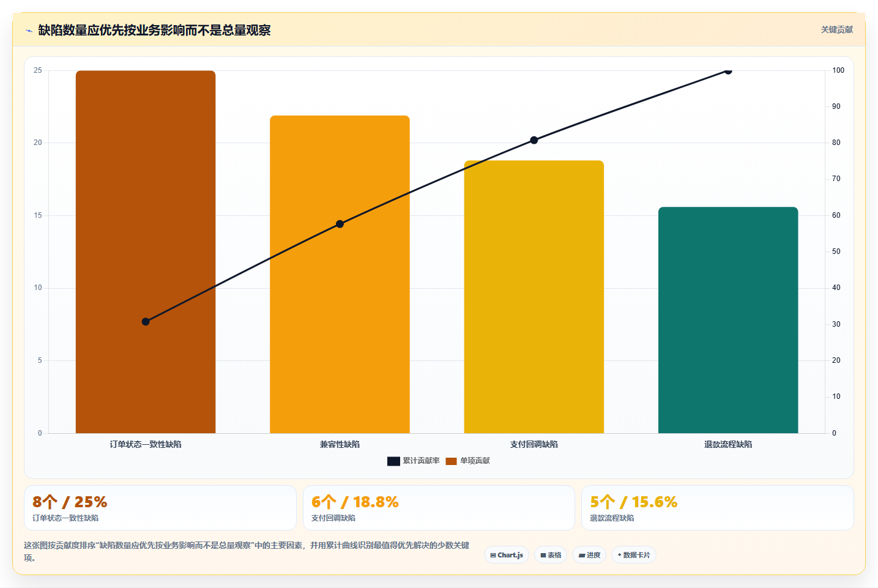Click the cumulative line point near 80 percent
This screenshot has width=878, height=588.
tap(534, 140)
